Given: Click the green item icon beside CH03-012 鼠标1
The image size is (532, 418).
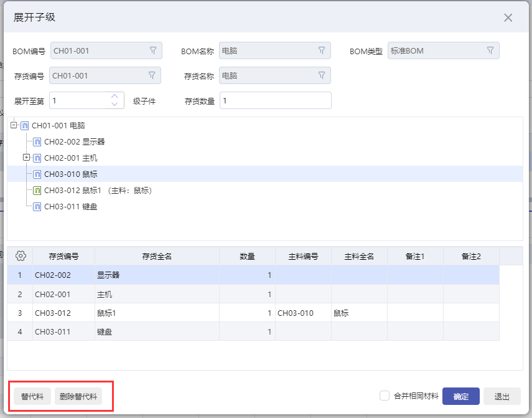Looking at the screenshot, I should pos(36,190).
